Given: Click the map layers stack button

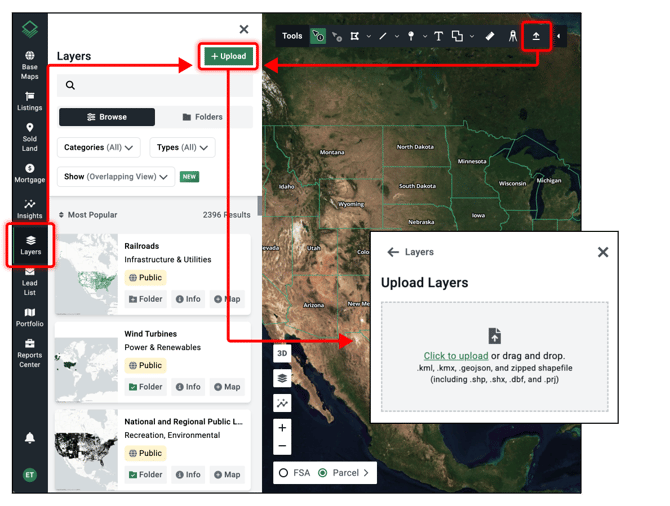Looking at the screenshot, I should 283,378.
